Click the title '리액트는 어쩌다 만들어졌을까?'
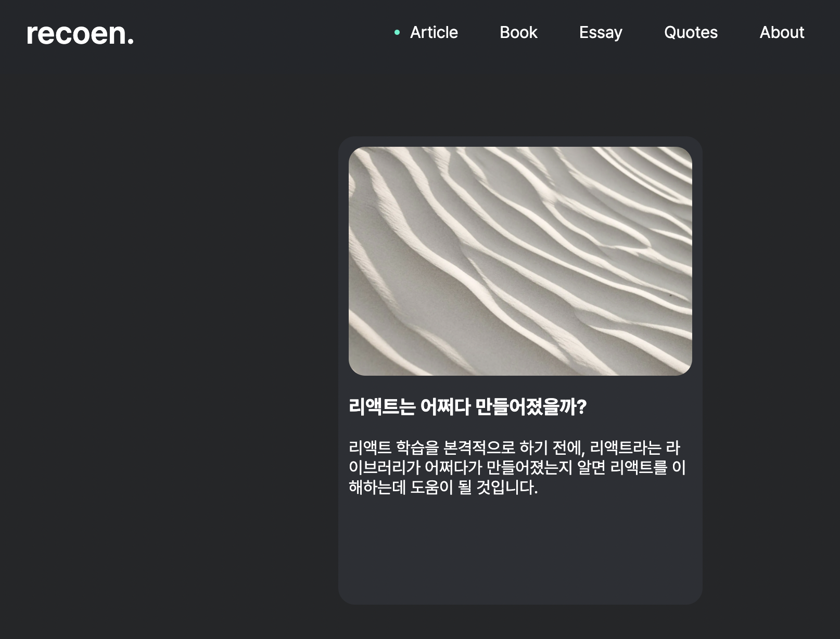This screenshot has width=840, height=639. [x=467, y=406]
